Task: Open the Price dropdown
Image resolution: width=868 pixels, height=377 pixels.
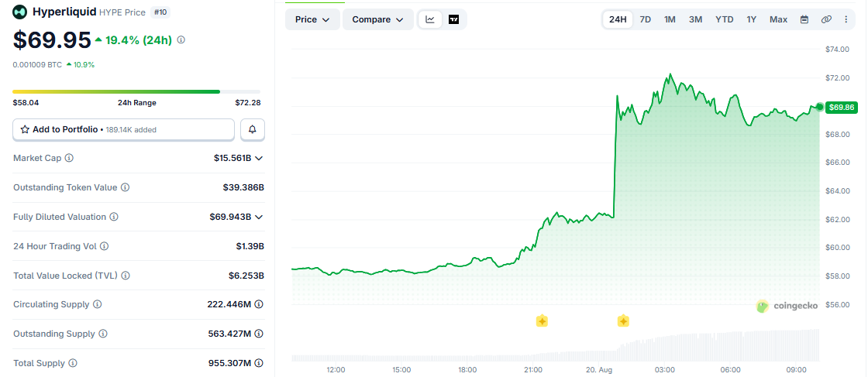Action: tap(313, 19)
